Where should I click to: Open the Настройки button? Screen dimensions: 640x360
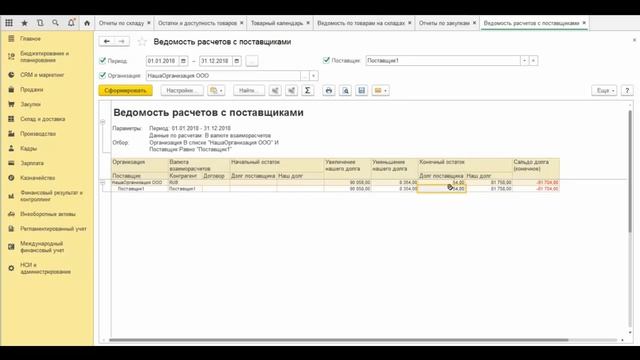click(182, 90)
